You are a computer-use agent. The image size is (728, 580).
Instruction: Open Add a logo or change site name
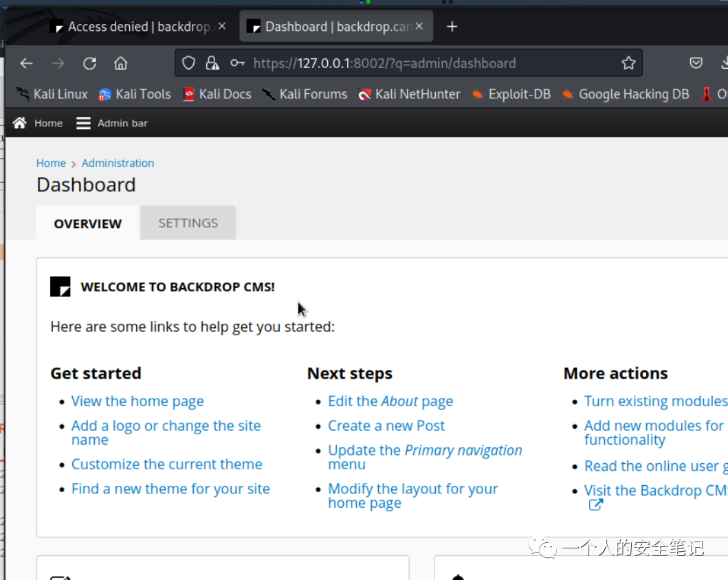pyautogui.click(x=166, y=432)
